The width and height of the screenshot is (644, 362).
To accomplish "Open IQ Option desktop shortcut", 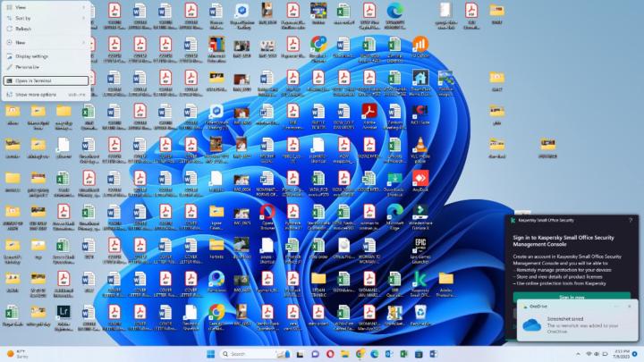I will tap(420, 45).
